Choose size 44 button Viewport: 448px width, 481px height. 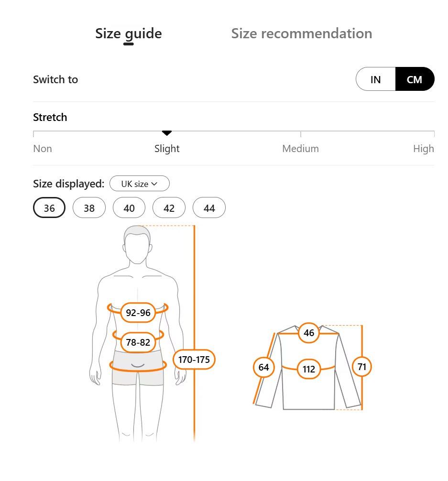209,208
